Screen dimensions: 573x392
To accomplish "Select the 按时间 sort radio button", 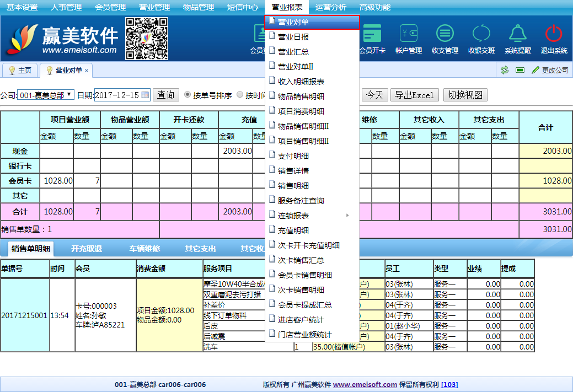I will pos(240,95).
